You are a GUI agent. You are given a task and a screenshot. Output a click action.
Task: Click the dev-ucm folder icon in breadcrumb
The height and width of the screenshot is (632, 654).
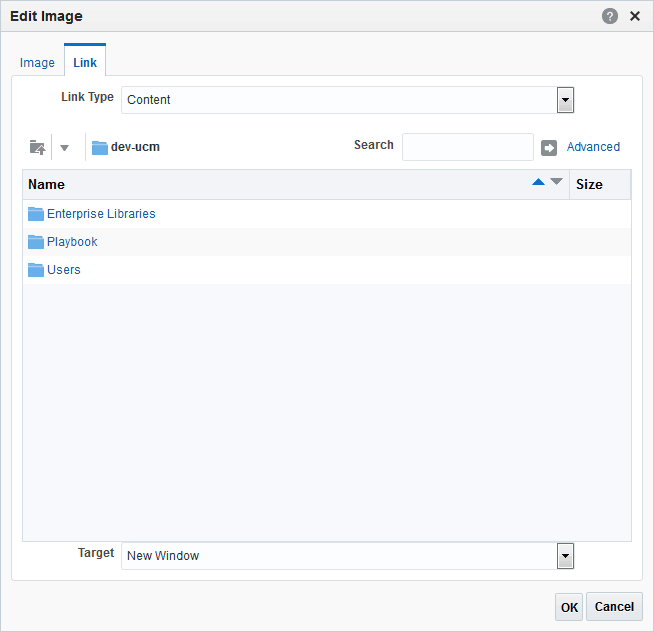100,147
